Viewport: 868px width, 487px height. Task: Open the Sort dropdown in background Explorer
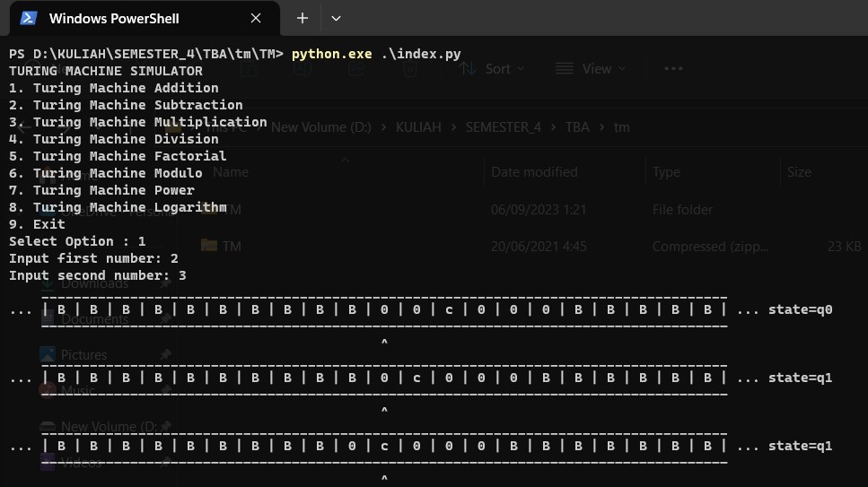pos(486,69)
